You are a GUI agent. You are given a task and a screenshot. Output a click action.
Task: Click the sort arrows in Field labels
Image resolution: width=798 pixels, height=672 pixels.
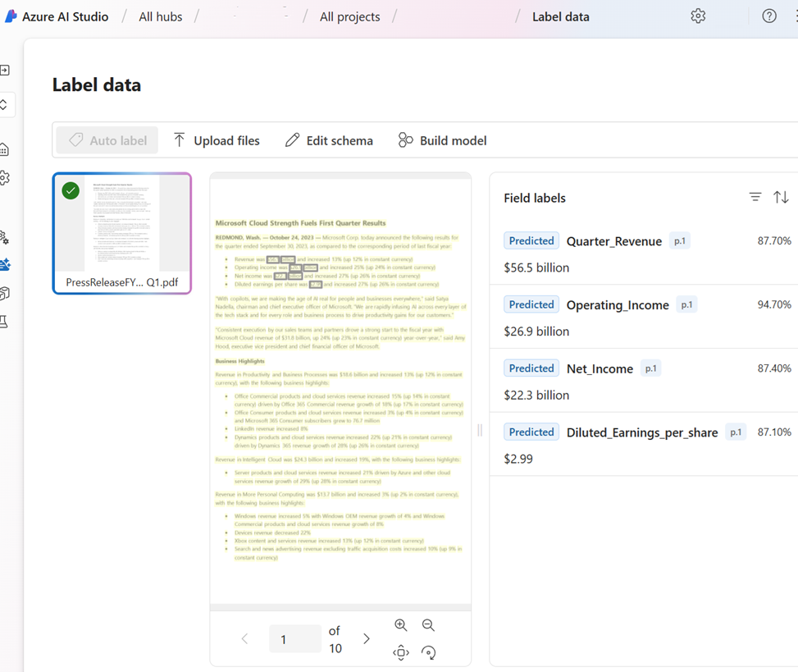tap(781, 197)
